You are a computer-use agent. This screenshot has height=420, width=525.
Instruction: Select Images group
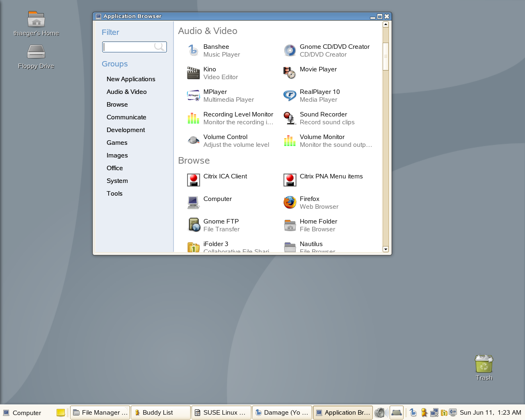point(117,155)
